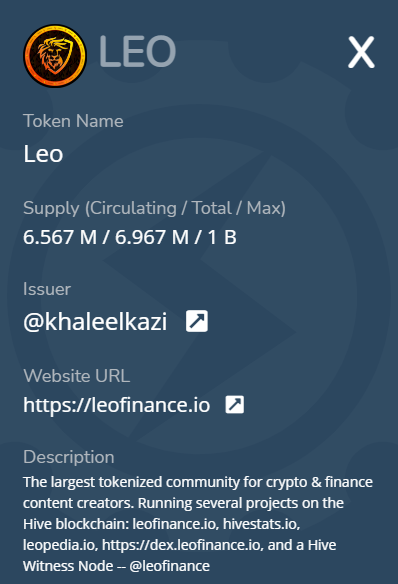This screenshot has height=584, width=398.
Task: Select the Website URL label
Action: pos(77,376)
